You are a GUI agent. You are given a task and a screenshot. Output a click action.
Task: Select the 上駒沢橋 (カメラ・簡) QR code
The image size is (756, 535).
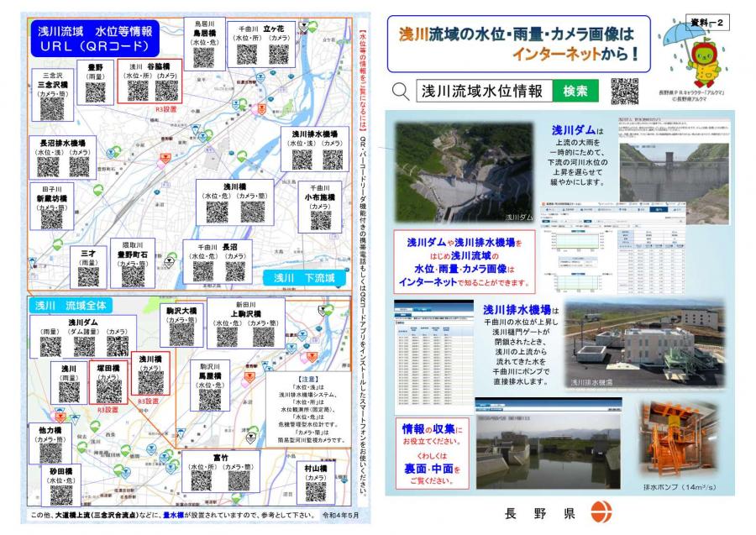263,337
